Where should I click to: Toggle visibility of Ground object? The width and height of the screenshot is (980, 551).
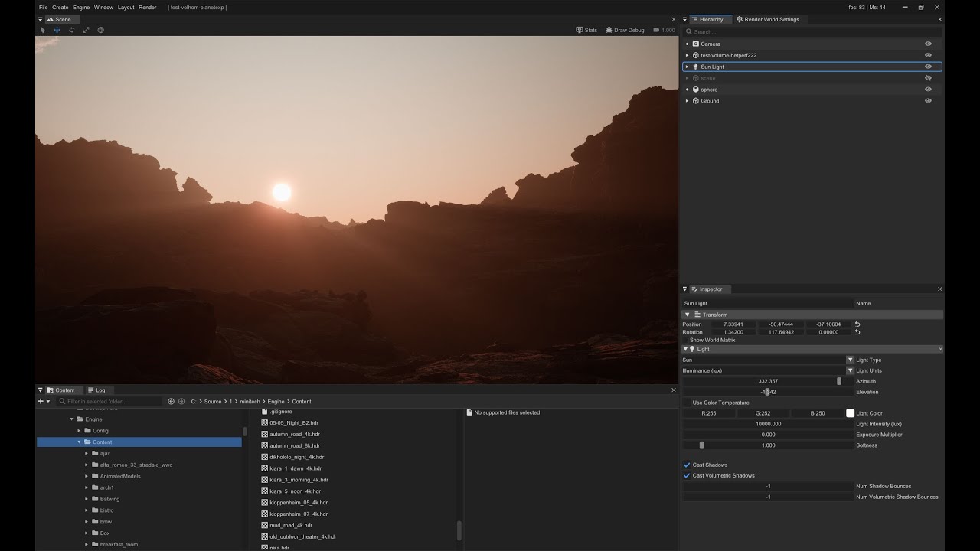(x=928, y=101)
